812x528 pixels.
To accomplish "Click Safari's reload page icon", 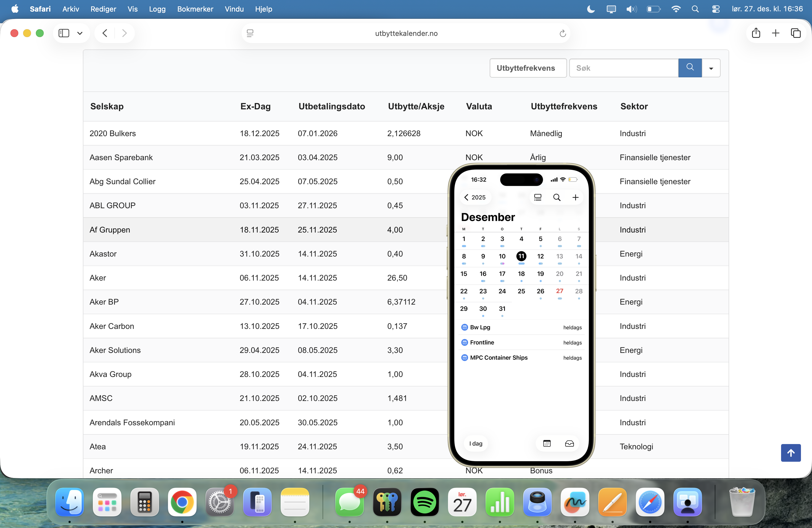I will [562, 33].
